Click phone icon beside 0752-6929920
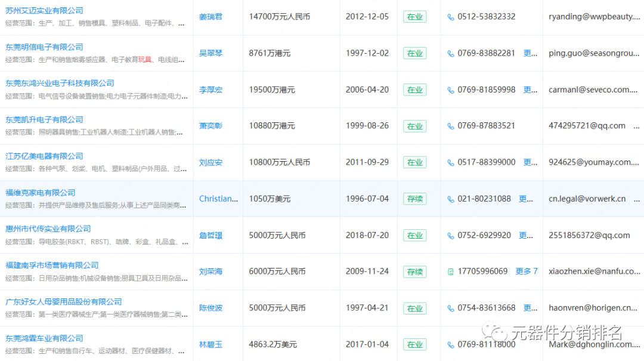 pyautogui.click(x=451, y=236)
